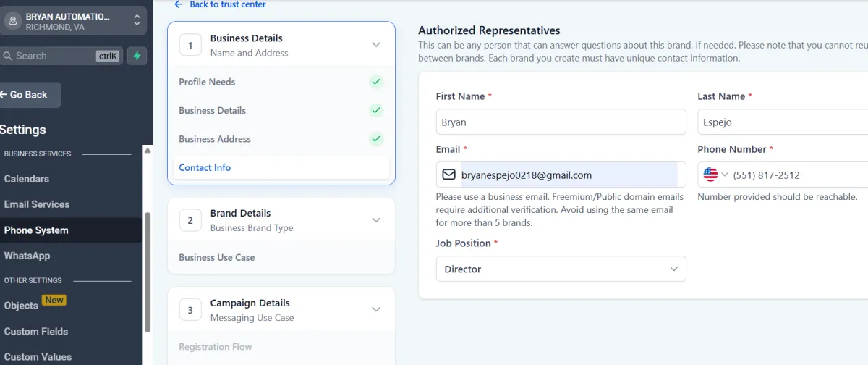Click the search magnifier icon

point(7,56)
